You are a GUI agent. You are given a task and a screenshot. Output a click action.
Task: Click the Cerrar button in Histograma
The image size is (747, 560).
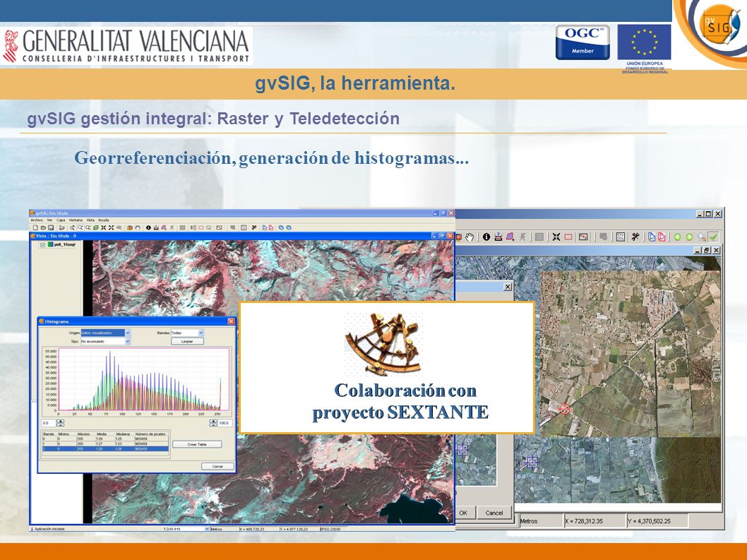pyautogui.click(x=217, y=467)
